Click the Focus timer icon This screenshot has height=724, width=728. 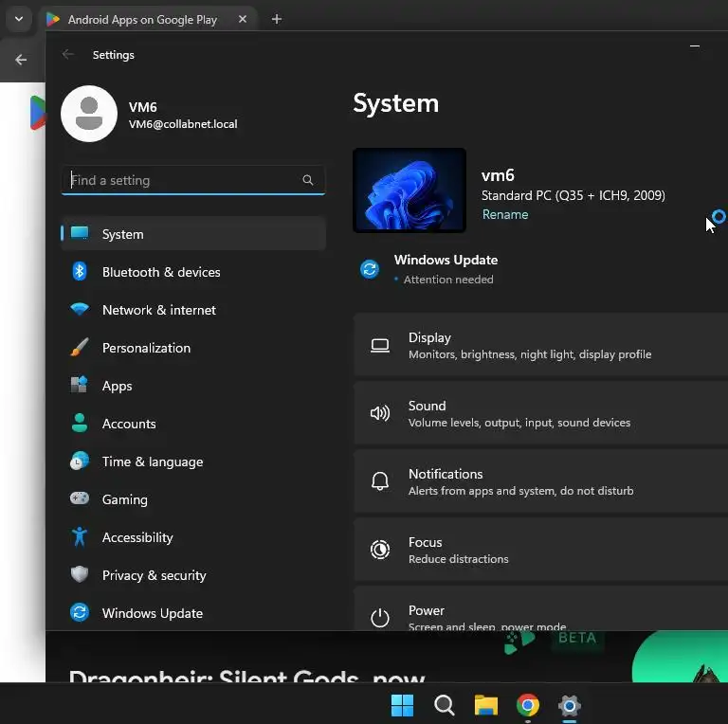click(380, 550)
